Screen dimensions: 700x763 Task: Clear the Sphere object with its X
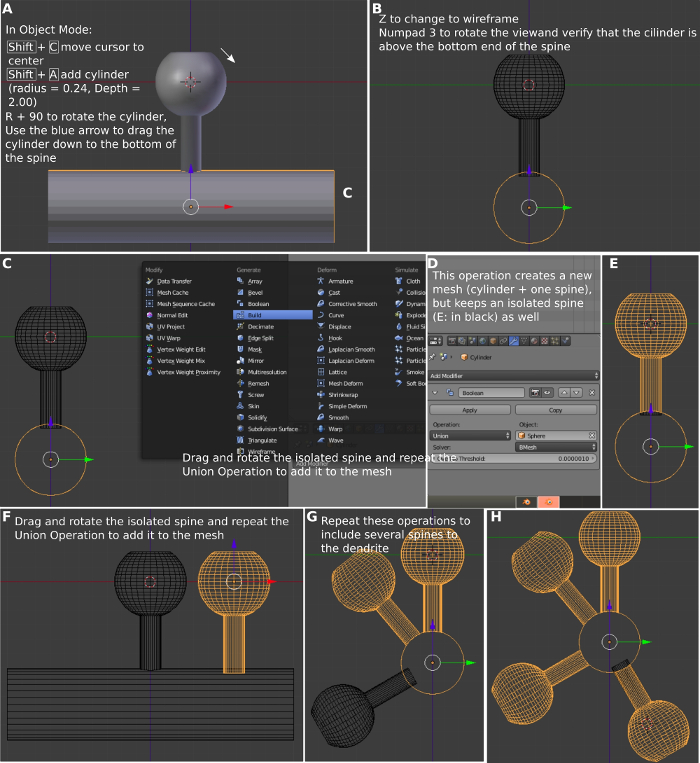coord(592,436)
